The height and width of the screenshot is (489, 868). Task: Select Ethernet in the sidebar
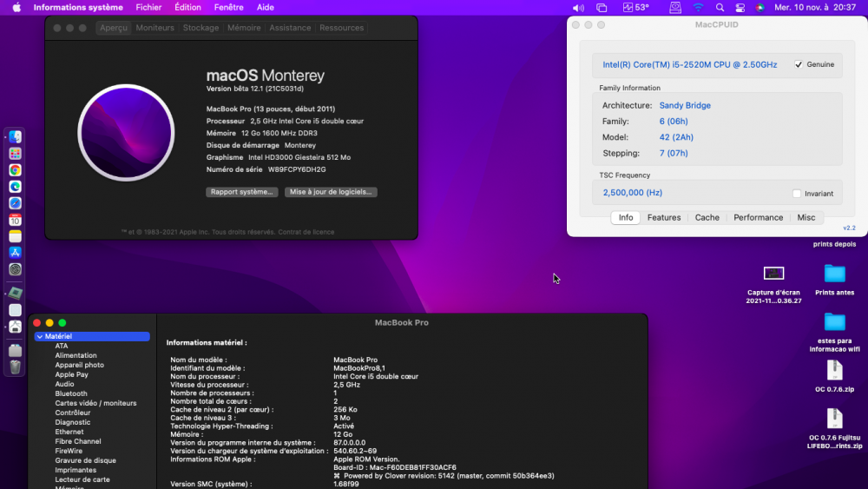69,432
